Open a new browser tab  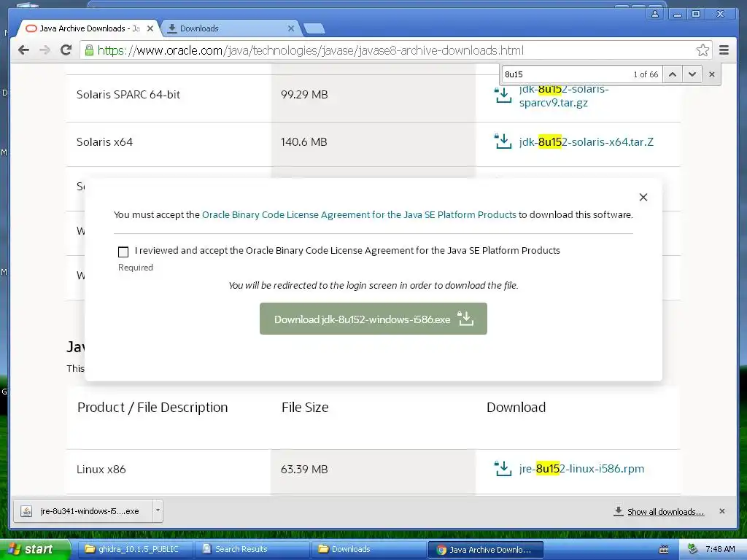tap(314, 29)
